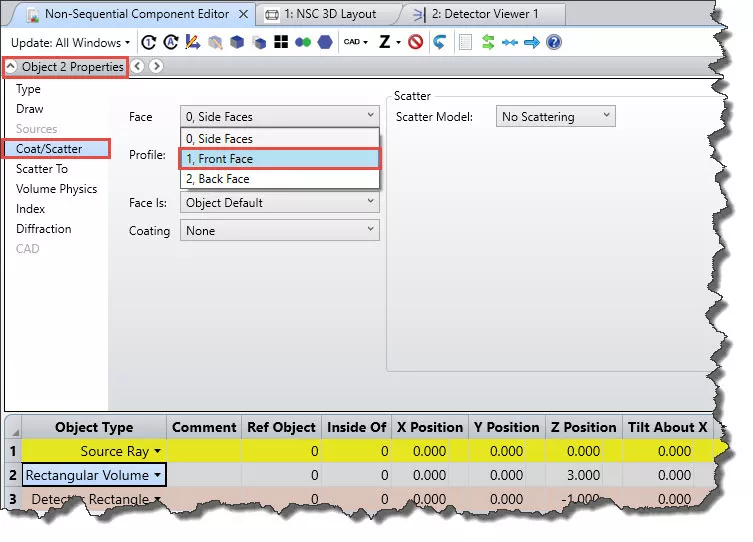
Task: Open the Volume Physics properties section
Action: (x=56, y=189)
